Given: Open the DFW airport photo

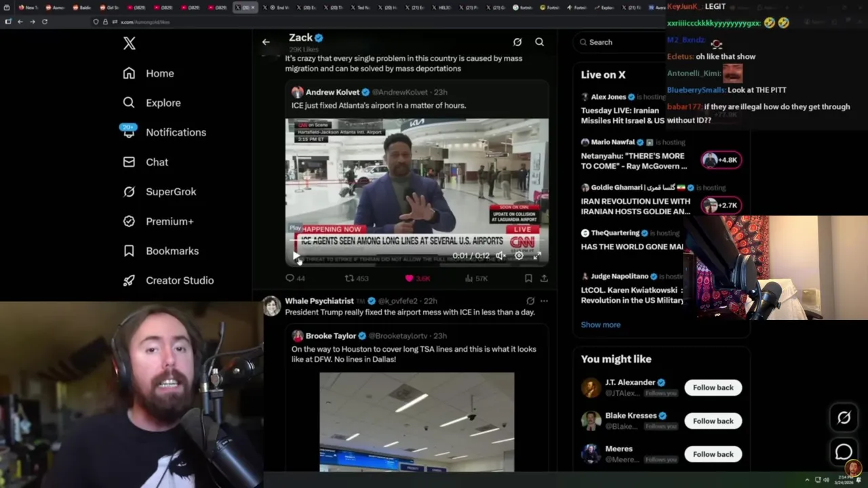Looking at the screenshot, I should pyautogui.click(x=417, y=422).
